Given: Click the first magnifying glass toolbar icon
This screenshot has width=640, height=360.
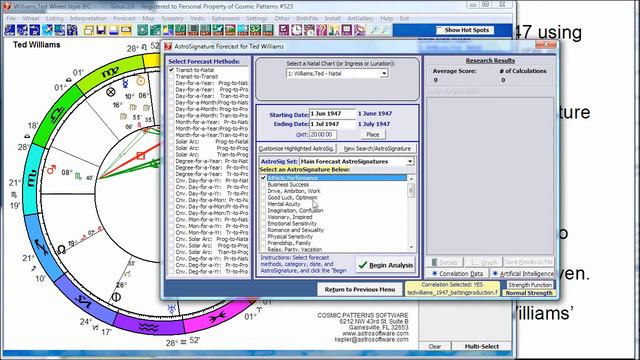Looking at the screenshot, I should coord(374,30).
